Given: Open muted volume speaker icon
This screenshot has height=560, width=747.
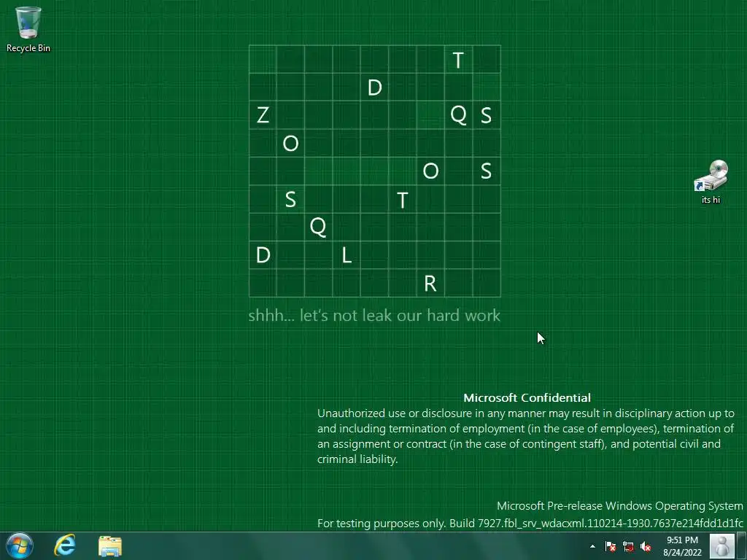Looking at the screenshot, I should (x=646, y=546).
